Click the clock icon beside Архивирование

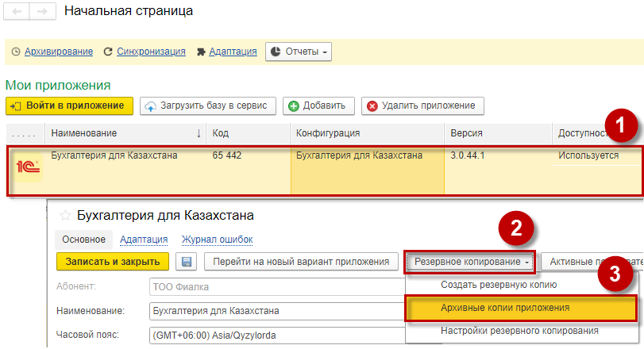[x=16, y=52]
